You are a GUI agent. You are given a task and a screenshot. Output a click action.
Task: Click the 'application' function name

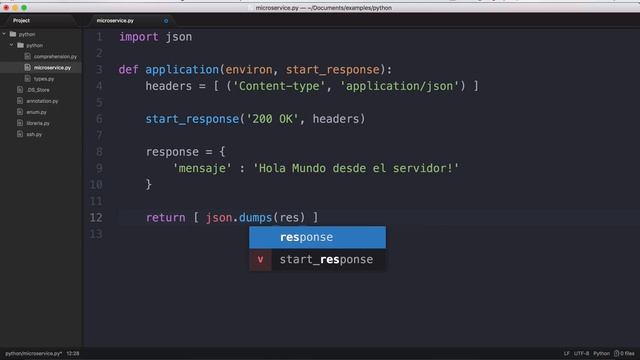coord(182,69)
